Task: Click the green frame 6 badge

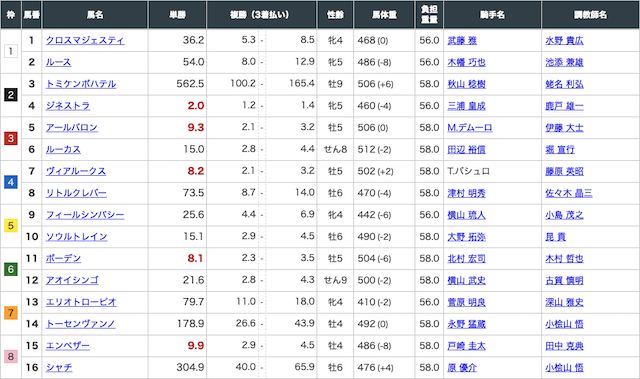Action: (11, 269)
